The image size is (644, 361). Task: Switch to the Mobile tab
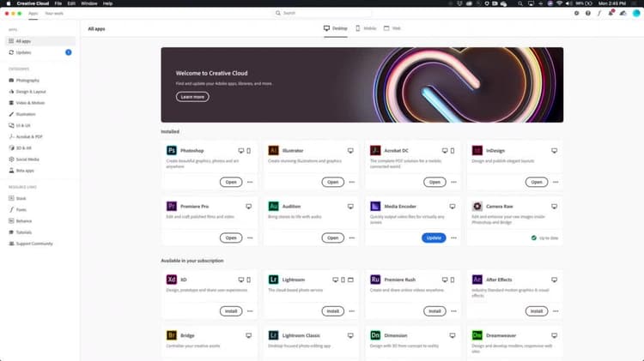coord(366,28)
